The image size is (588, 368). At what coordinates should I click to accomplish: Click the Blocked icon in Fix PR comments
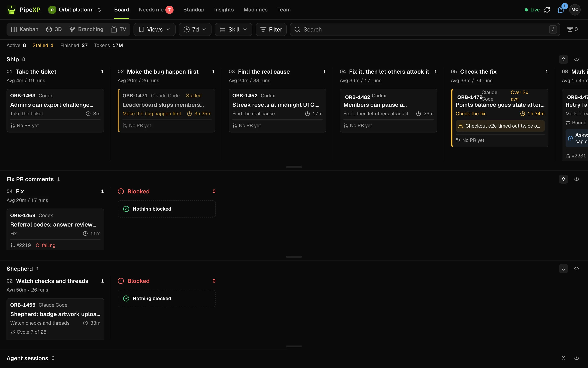click(121, 191)
